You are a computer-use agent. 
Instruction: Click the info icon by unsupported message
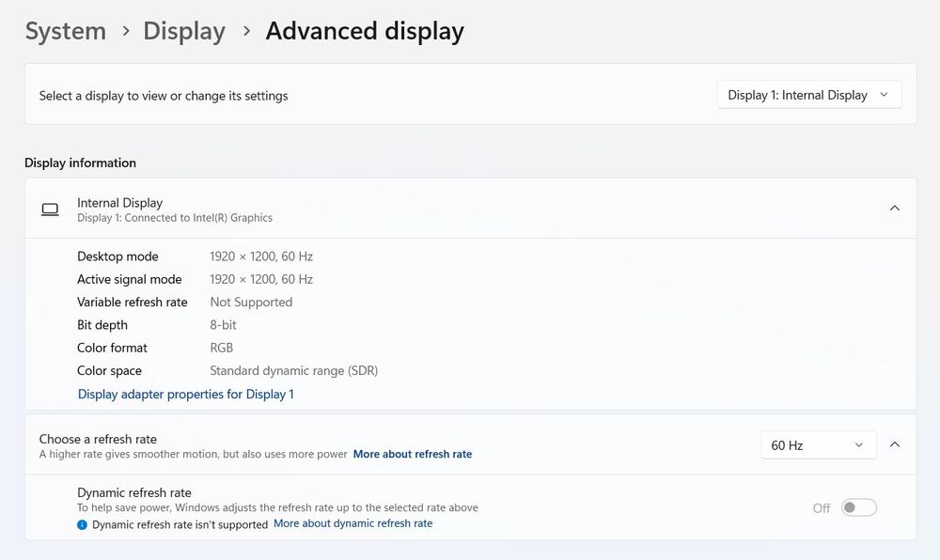tap(82, 524)
